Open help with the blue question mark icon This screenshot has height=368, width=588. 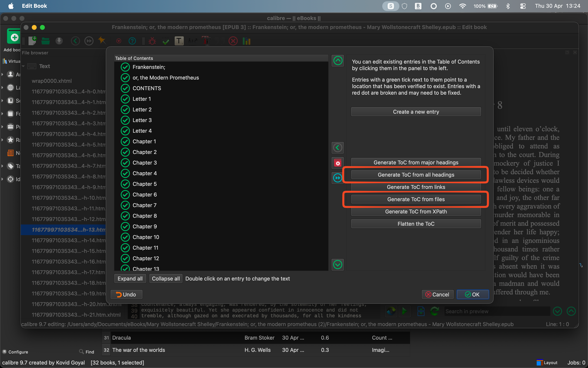point(132,41)
